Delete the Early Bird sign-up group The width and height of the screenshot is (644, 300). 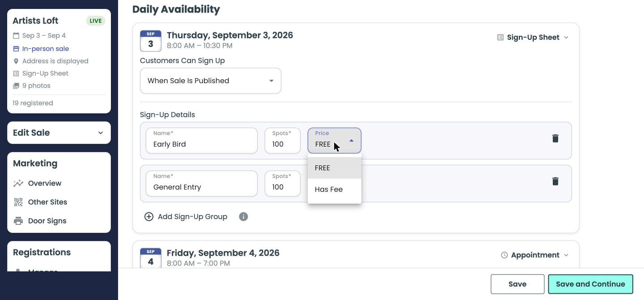pos(555,139)
